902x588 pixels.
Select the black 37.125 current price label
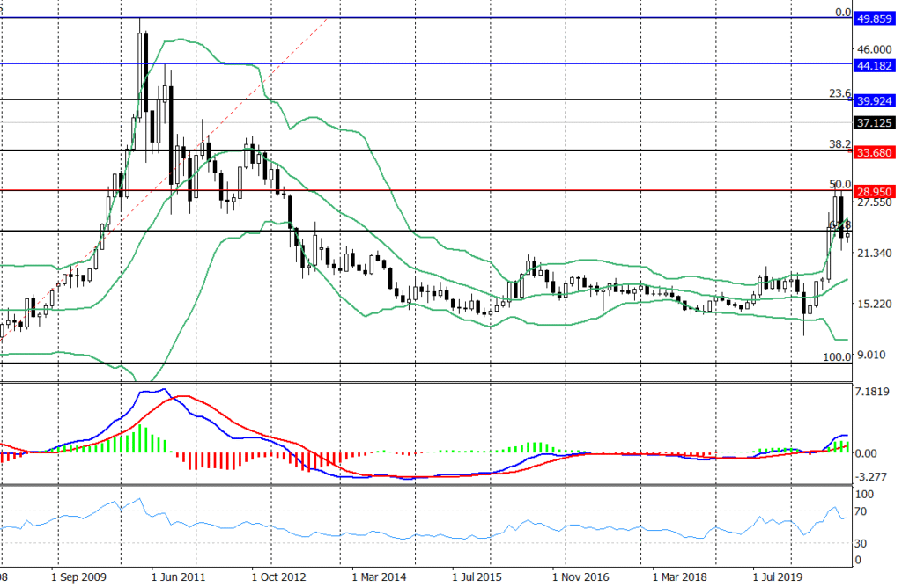pos(876,124)
